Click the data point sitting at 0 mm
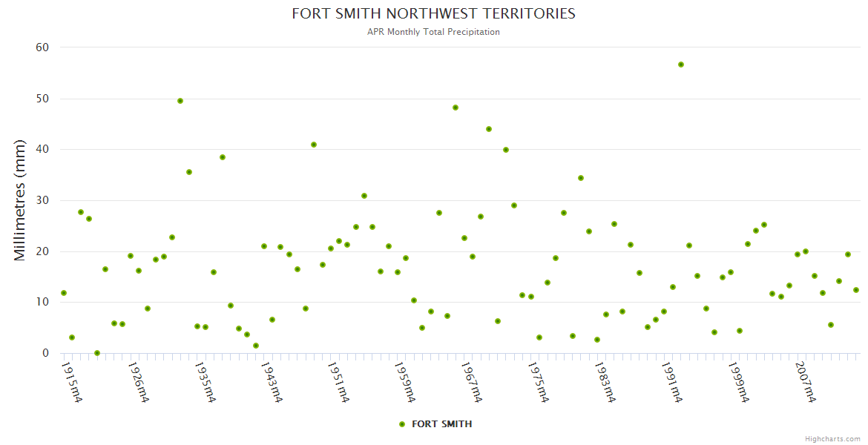Image resolution: width=868 pixels, height=445 pixels. (x=97, y=353)
